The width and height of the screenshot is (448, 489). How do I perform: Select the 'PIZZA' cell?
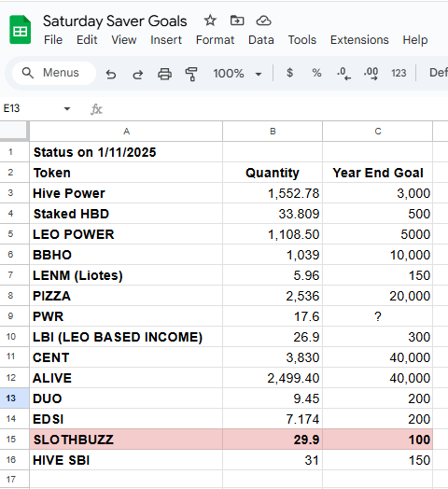pyautogui.click(x=126, y=296)
